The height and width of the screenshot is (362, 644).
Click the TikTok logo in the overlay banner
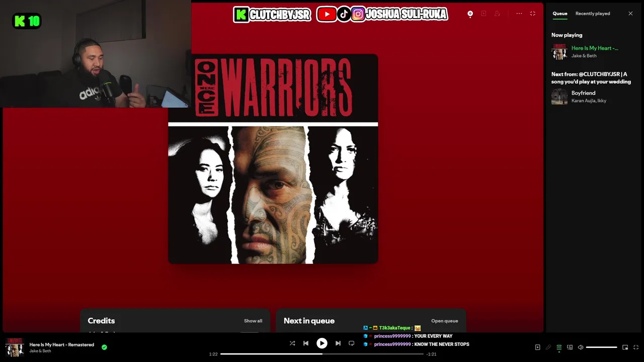coord(344,15)
